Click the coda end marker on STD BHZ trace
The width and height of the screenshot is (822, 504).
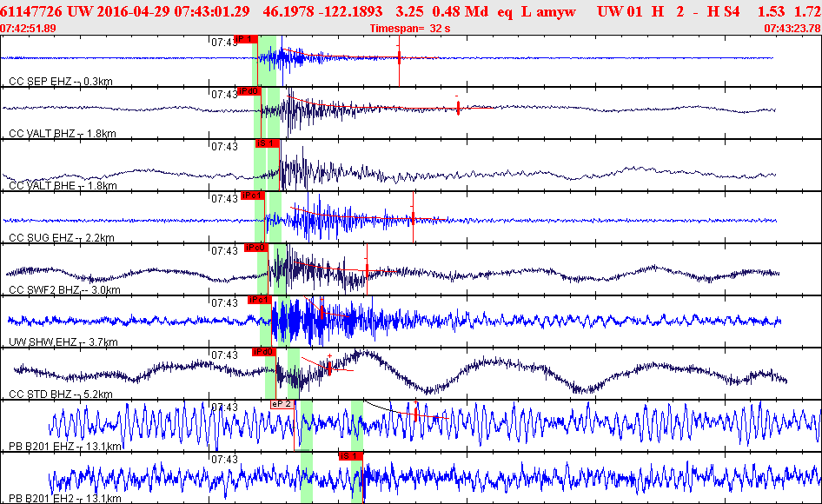(329, 367)
